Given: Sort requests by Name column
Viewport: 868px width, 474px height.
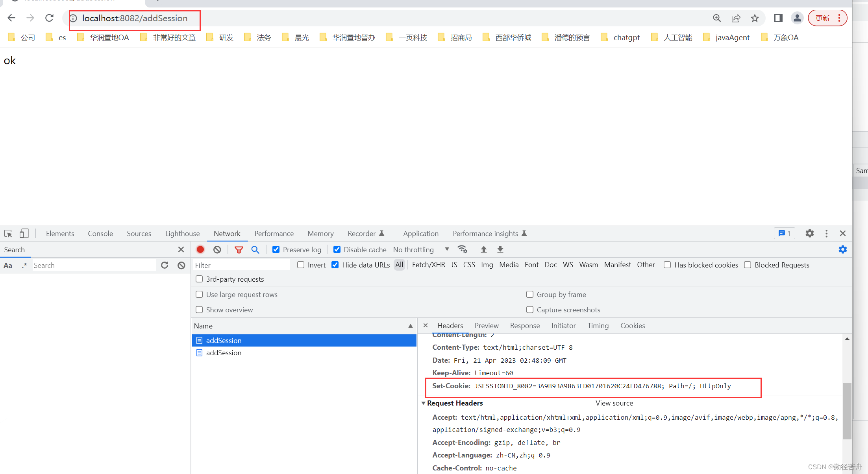Looking at the screenshot, I should click(304, 326).
